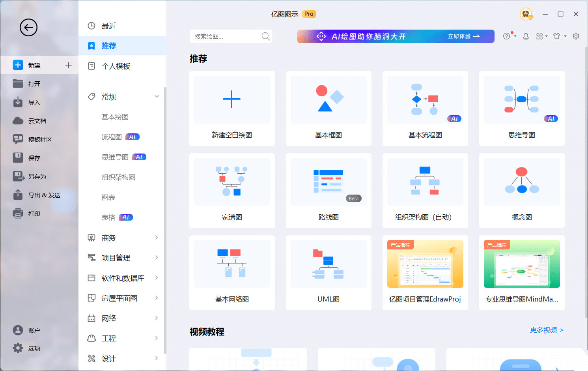The width and height of the screenshot is (588, 371).
Task: Open the notification bell icon
Action: click(x=526, y=36)
